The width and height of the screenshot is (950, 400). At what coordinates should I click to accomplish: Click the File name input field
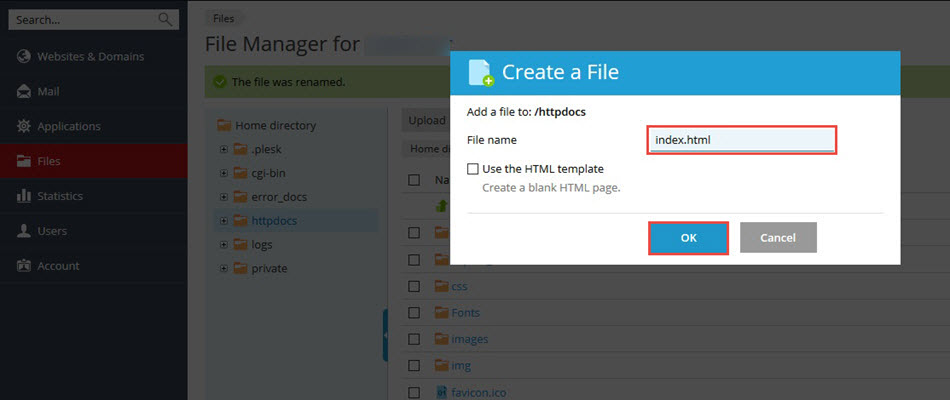tap(741, 140)
